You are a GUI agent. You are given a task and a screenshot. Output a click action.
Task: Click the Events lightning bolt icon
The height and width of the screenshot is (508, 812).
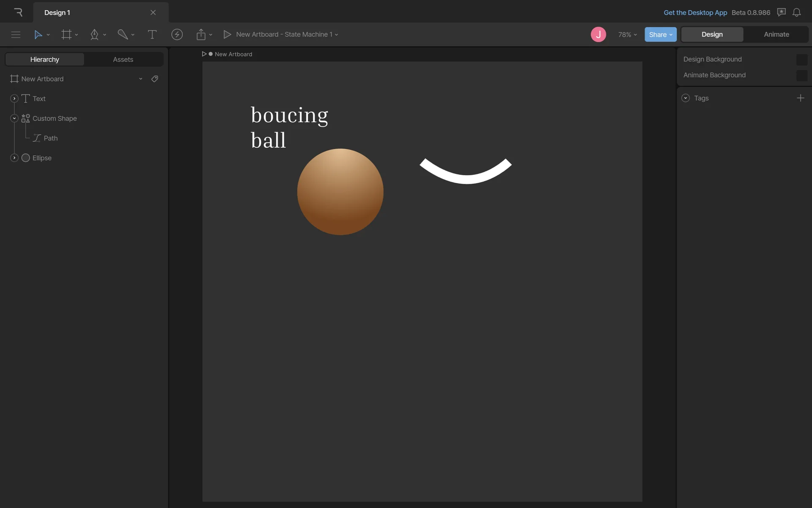tap(177, 35)
